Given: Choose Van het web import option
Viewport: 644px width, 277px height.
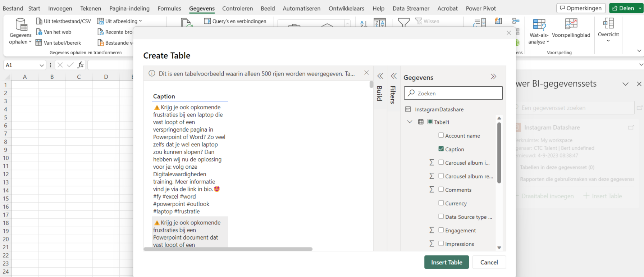Looking at the screenshot, I should (54, 32).
